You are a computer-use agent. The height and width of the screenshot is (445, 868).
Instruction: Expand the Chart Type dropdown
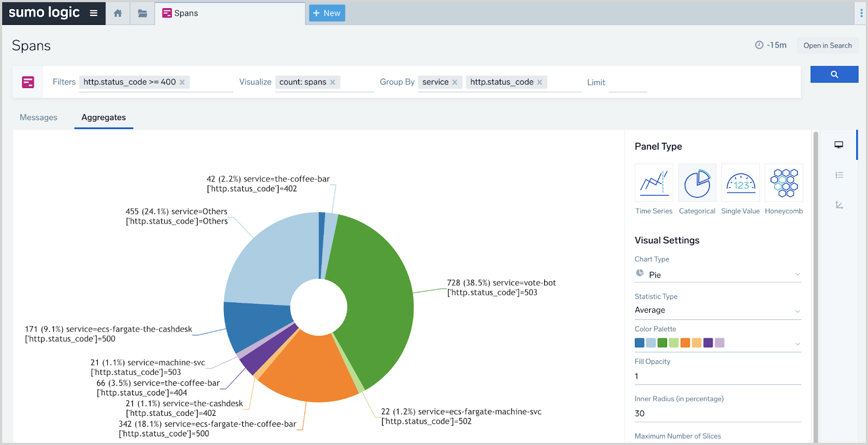point(717,274)
